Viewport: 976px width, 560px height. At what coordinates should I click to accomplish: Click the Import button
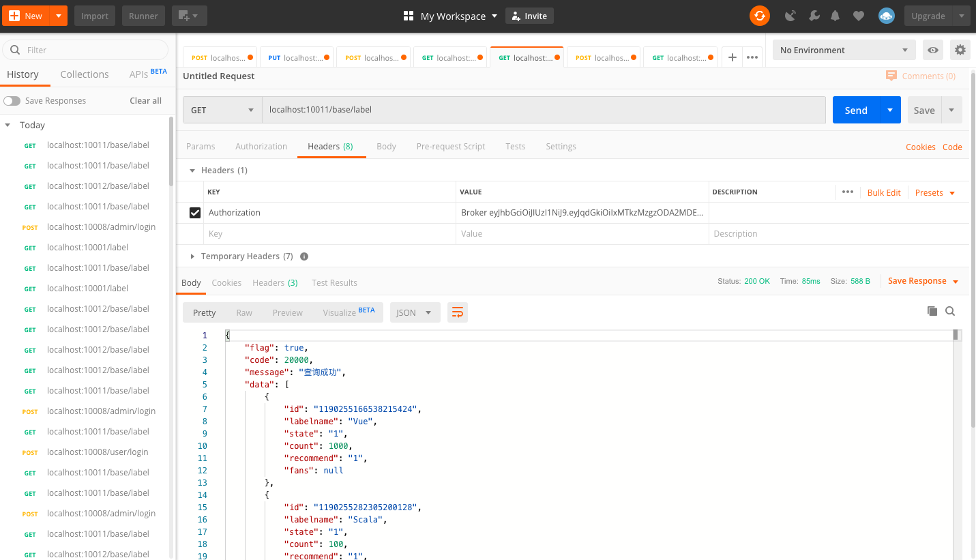pyautogui.click(x=95, y=16)
